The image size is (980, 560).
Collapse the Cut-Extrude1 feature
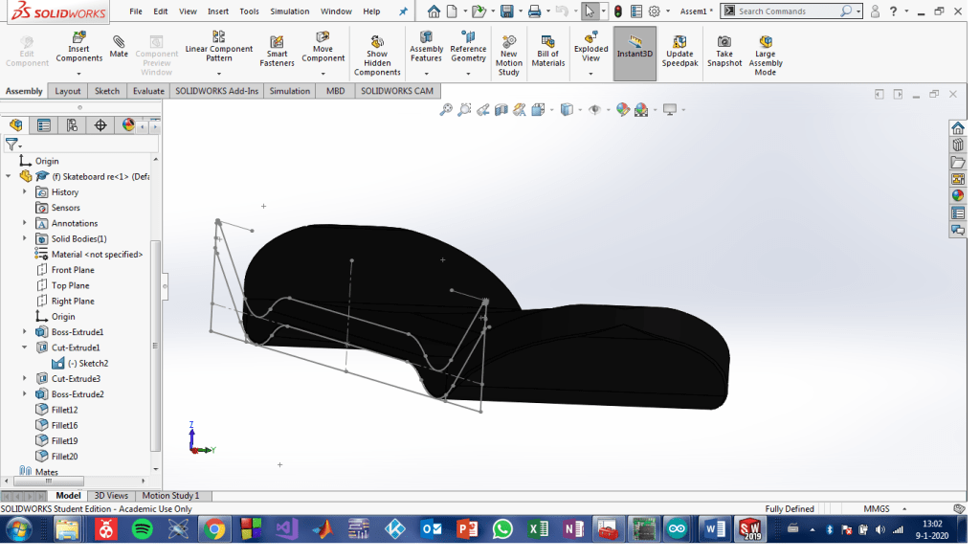[26, 347]
